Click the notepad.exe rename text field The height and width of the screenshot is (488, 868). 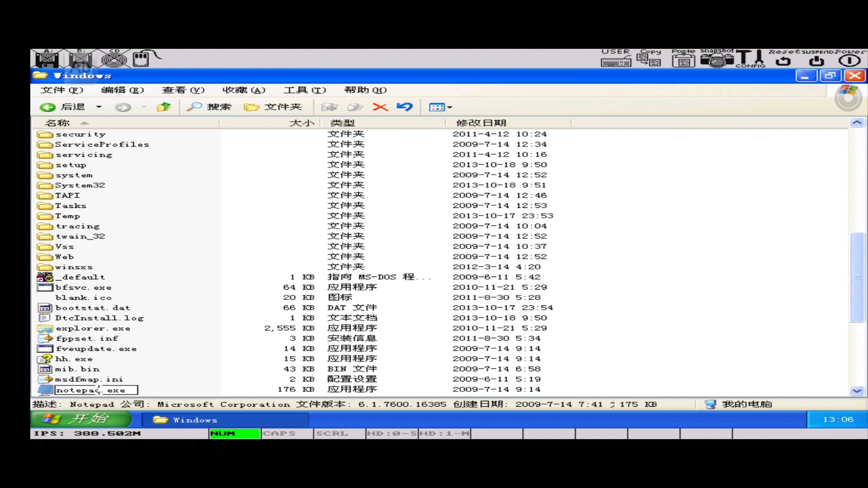click(x=96, y=390)
